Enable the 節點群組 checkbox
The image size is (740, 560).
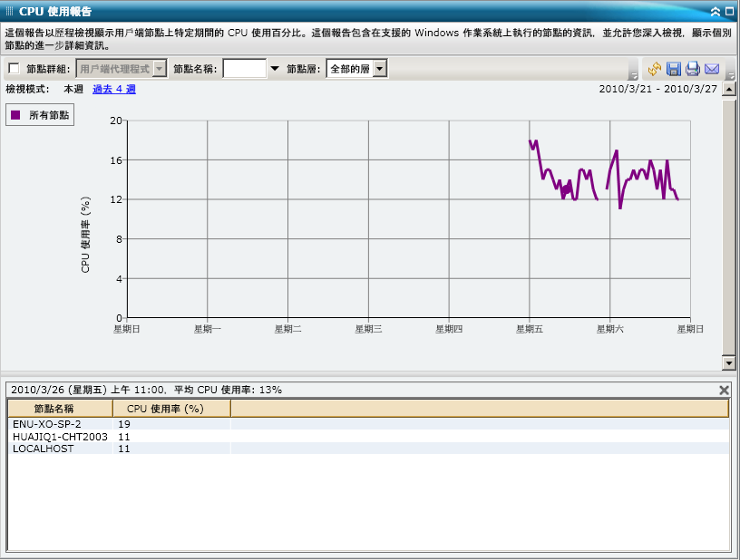pyautogui.click(x=13, y=68)
